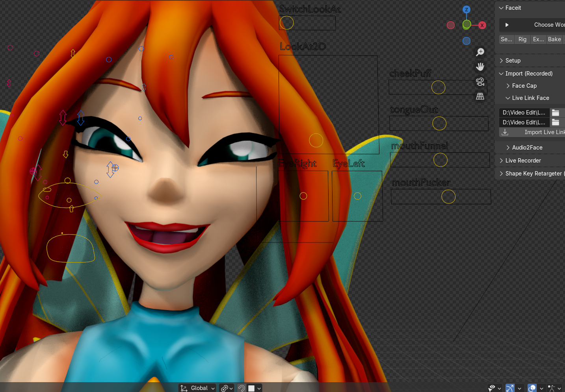
Task: Select the SwitchLookAt control circle
Action: [x=287, y=23]
